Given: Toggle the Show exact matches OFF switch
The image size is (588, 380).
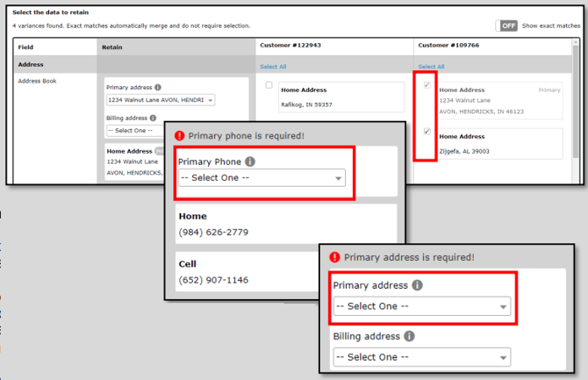Looking at the screenshot, I should [x=508, y=26].
